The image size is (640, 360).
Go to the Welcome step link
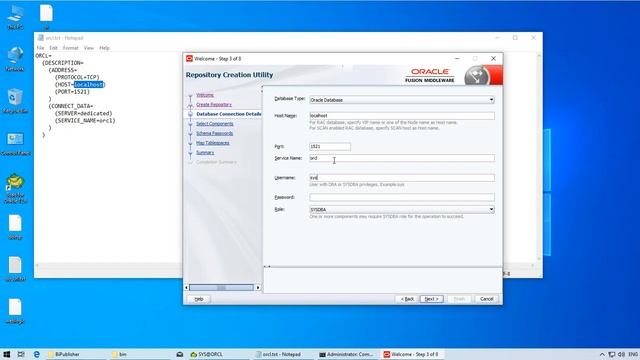[205, 95]
